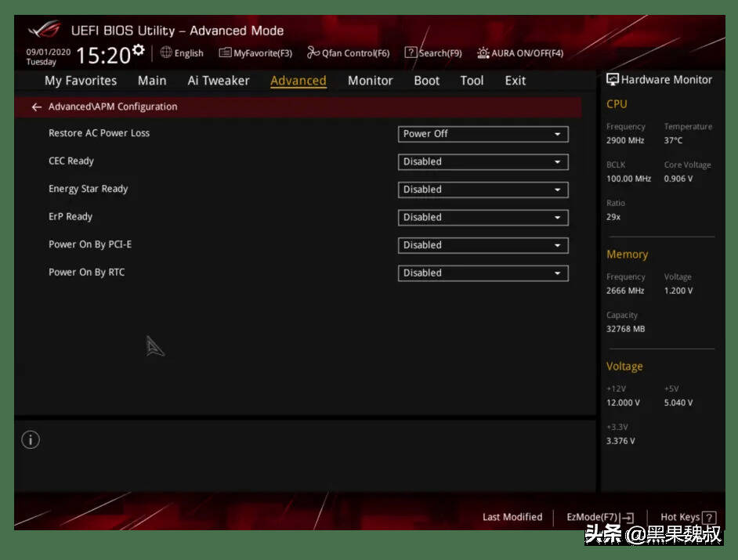Open MyFavorite(F3) list icon
This screenshot has width=738, height=560.
click(225, 52)
